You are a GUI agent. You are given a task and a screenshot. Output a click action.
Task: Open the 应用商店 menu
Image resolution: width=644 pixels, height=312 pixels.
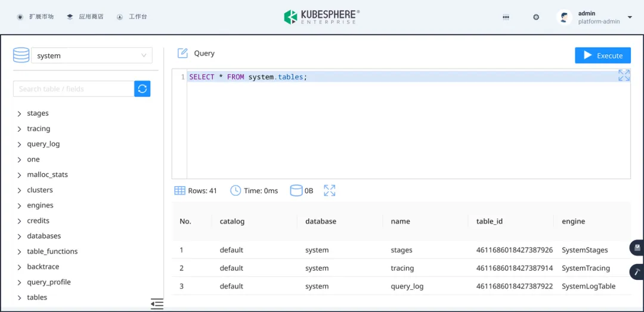coord(85,17)
